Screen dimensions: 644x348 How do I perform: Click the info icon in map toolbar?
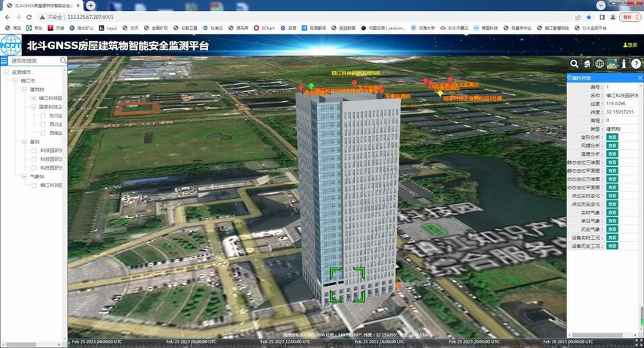tap(624, 64)
